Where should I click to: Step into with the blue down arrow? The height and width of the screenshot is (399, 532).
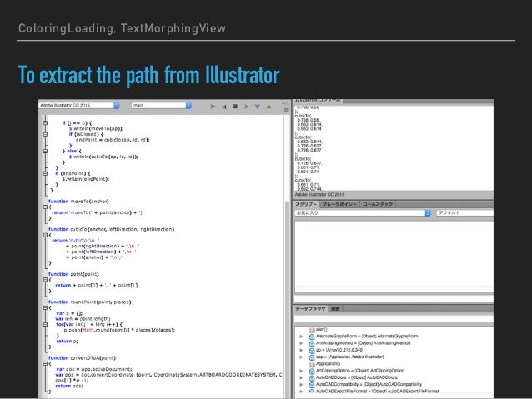pyautogui.click(x=258, y=107)
